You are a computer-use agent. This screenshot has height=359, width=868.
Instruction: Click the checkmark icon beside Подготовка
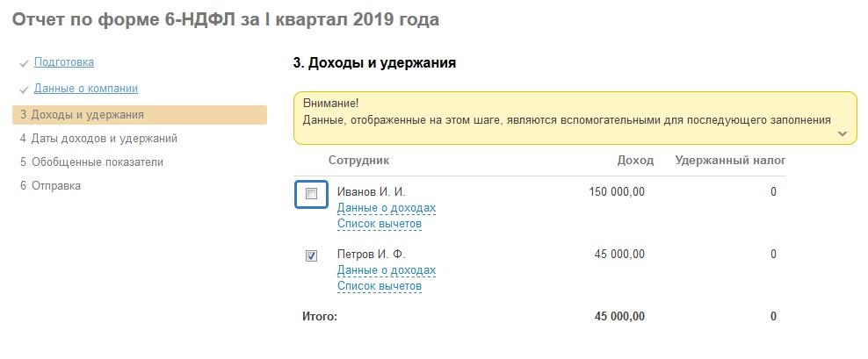pyautogui.click(x=24, y=63)
